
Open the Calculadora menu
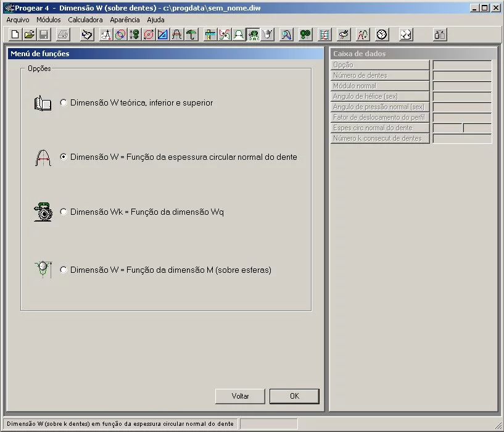click(x=85, y=20)
